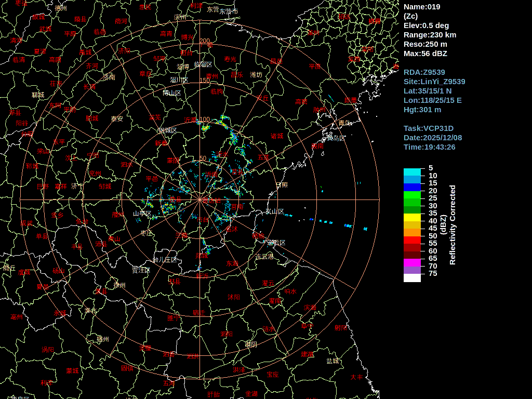Click the Site:LinYi_Z9539 text
This screenshot has width=532, height=399.
434,82
